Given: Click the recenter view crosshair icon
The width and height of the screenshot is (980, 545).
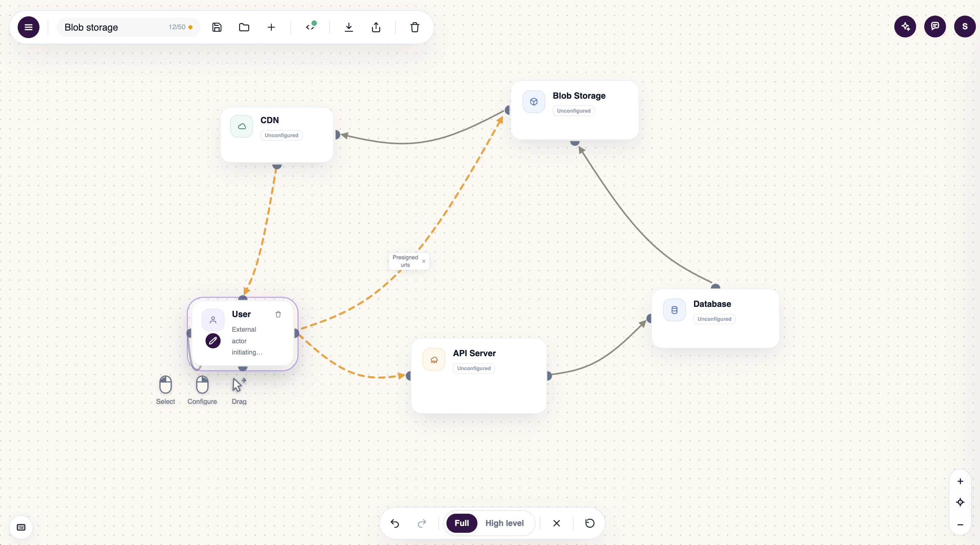Looking at the screenshot, I should pyautogui.click(x=960, y=502).
